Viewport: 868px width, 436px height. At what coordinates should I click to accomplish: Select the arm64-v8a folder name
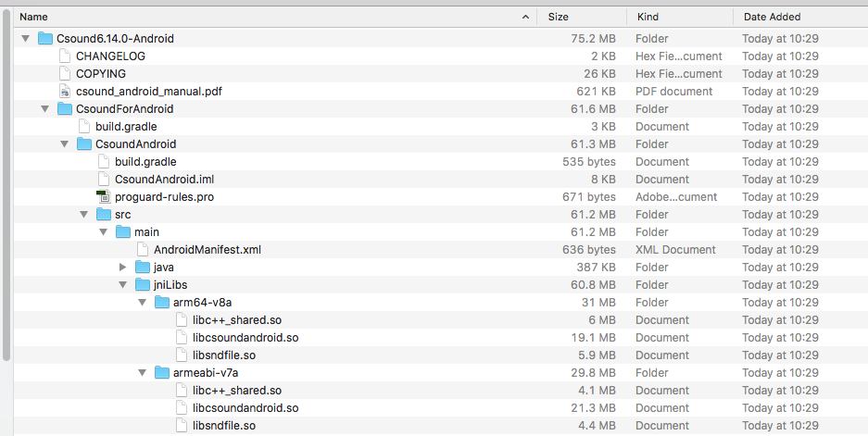tap(202, 303)
